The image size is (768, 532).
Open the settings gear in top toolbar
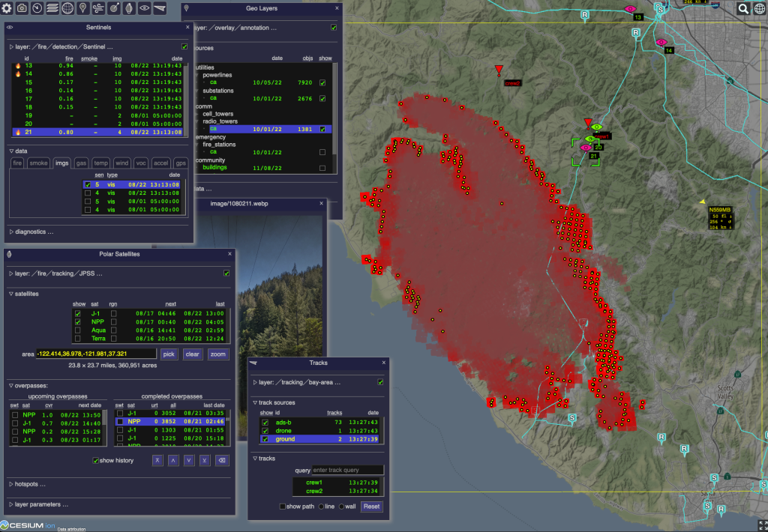pos(7,7)
